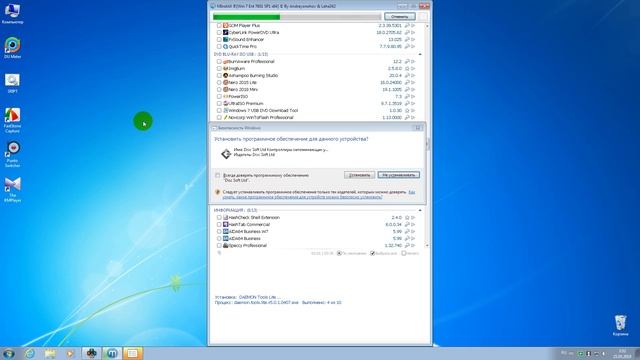The width and height of the screenshot is (640, 360).
Task: Click the wrench icon below the program list
Action: (219, 253)
